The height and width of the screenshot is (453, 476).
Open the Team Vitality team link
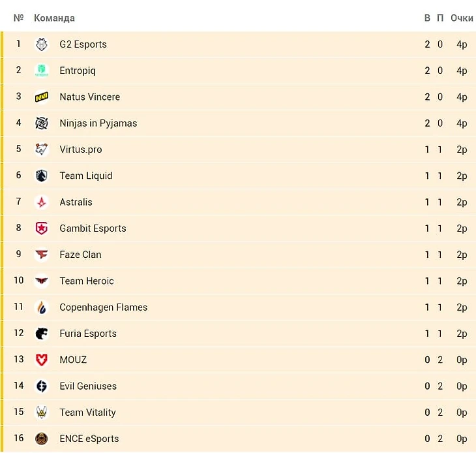click(87, 413)
